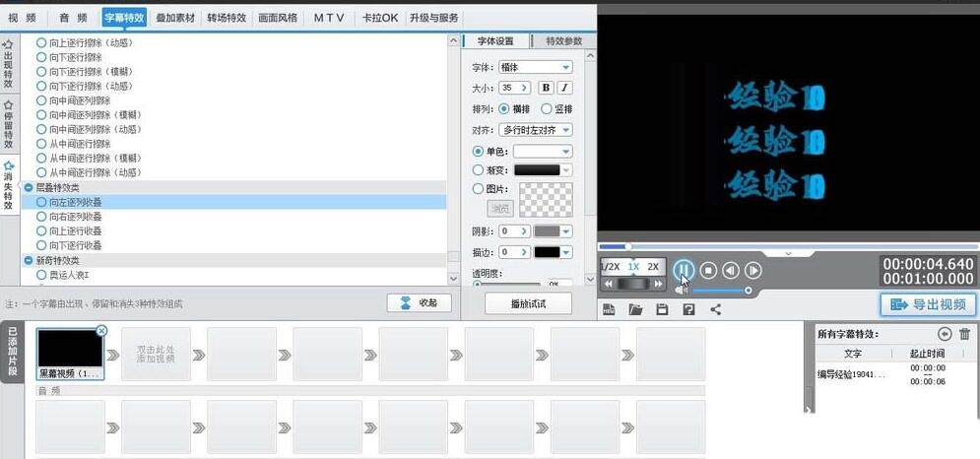Click the 播放试试 preview button
The width and height of the screenshot is (980, 459).
tap(528, 303)
